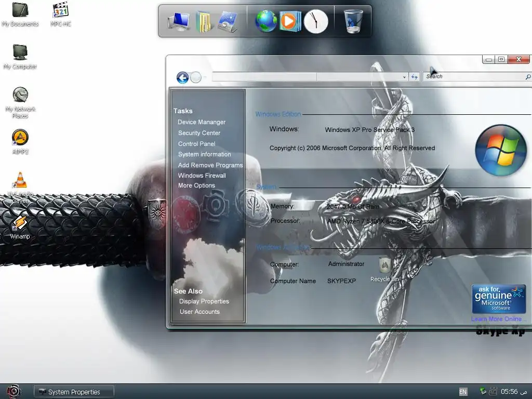Open Device Mananger task link
Screen dimensions: 532x399
coord(202,122)
